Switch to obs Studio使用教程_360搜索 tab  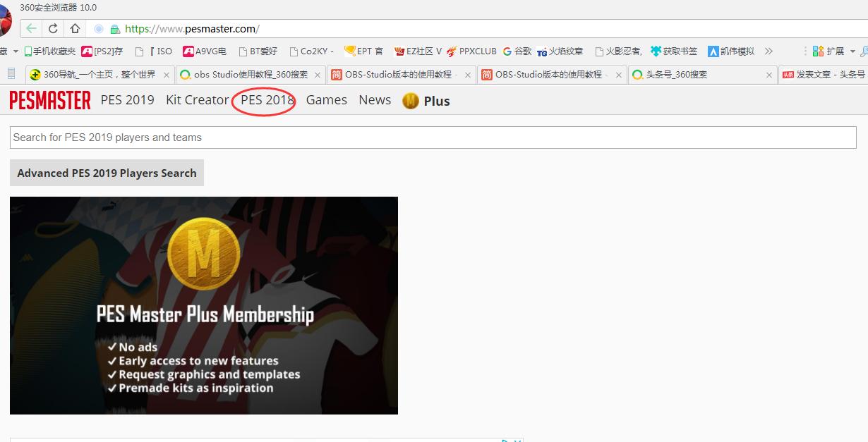click(251, 74)
